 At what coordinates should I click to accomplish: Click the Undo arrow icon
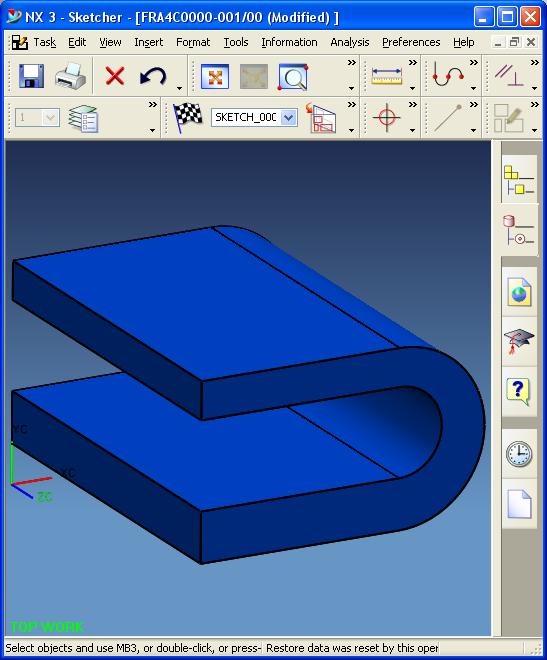click(x=153, y=77)
